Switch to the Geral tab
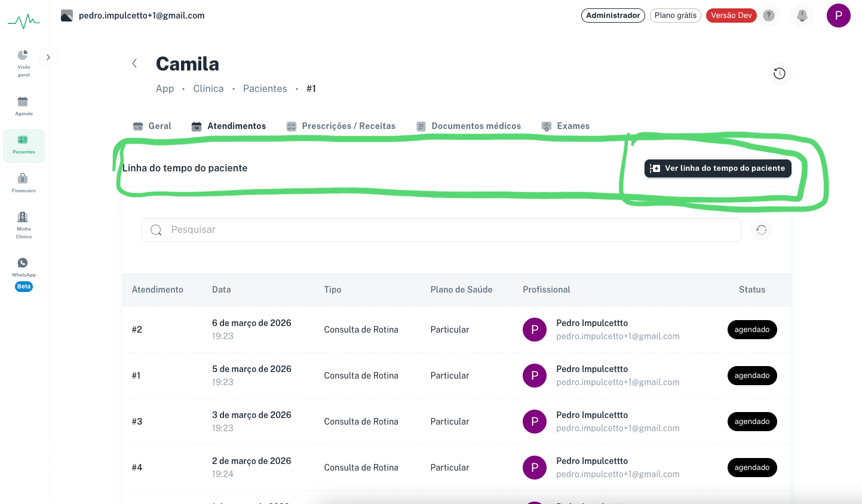The image size is (862, 504). click(152, 126)
